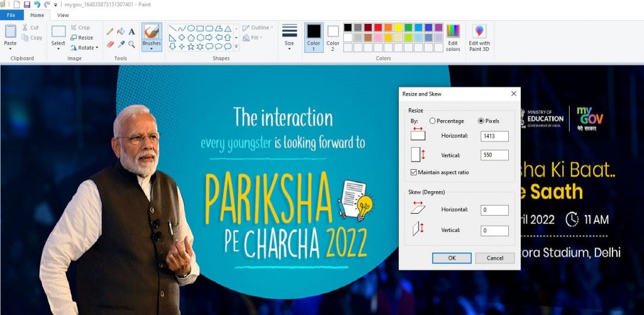Choose the Curve shape
The height and width of the screenshot is (315, 644).
pyautogui.click(x=182, y=28)
